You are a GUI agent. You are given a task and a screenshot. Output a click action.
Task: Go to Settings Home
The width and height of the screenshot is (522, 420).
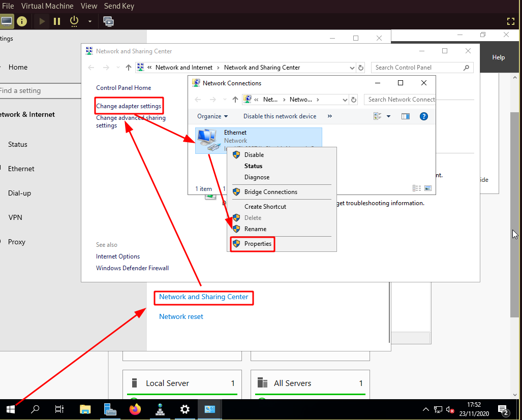tap(18, 67)
